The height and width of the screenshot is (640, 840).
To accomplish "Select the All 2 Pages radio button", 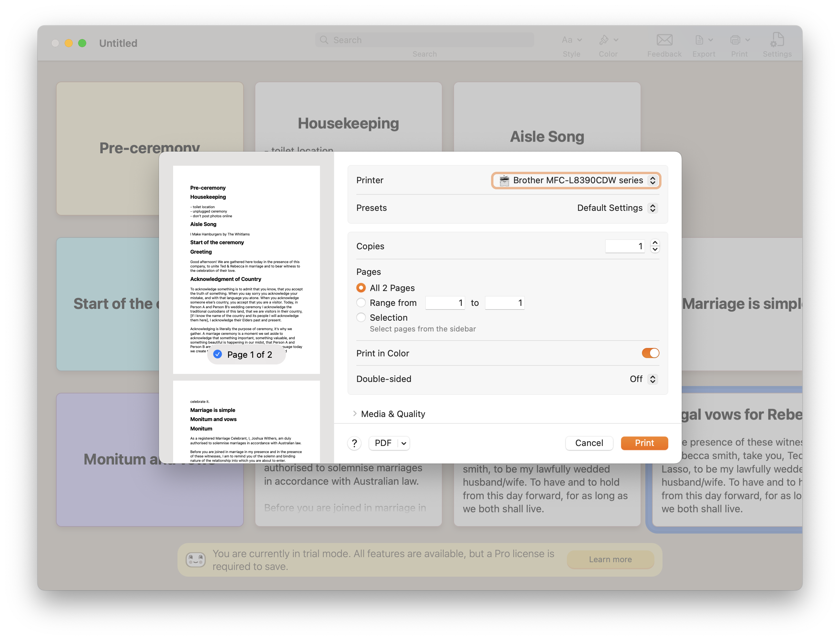I will point(361,288).
